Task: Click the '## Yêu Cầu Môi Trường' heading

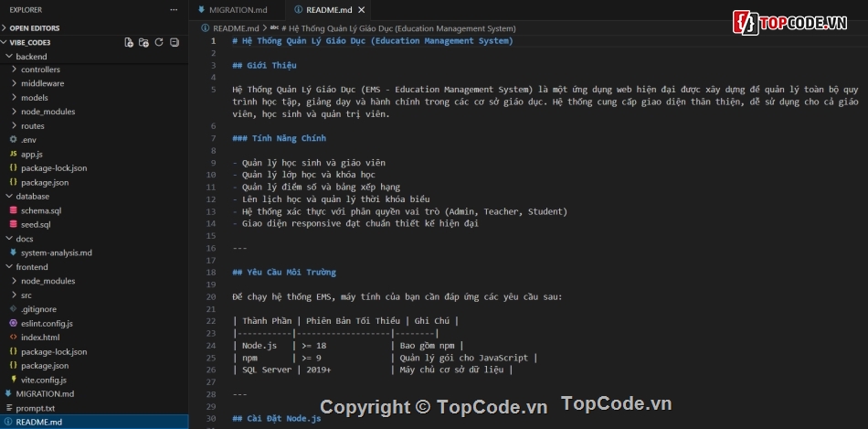Action: (x=284, y=273)
